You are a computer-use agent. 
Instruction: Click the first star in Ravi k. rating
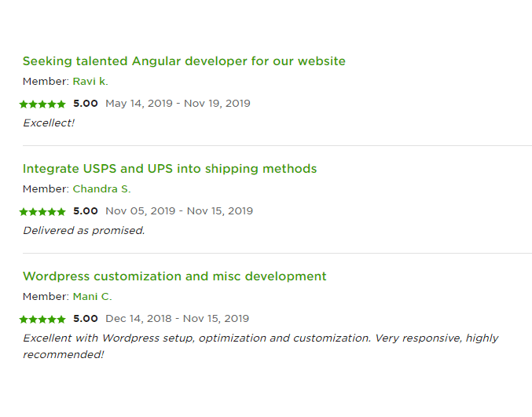tap(24, 104)
